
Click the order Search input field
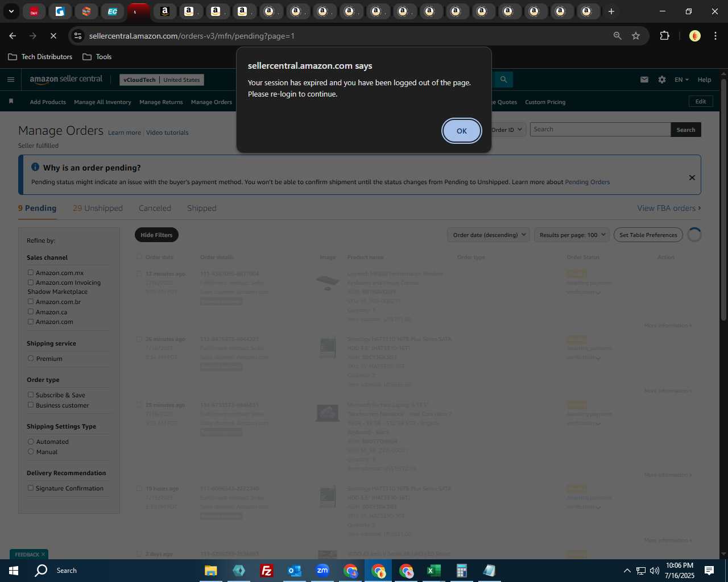coord(600,130)
